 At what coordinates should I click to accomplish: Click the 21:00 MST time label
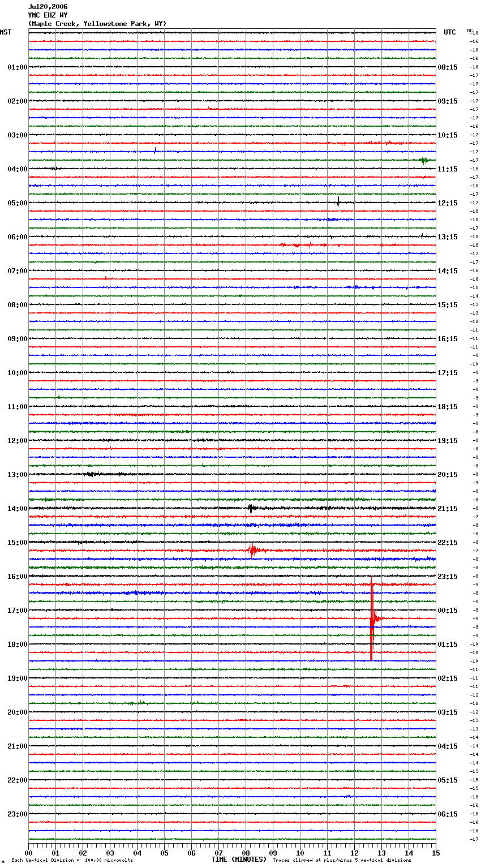pos(18,746)
